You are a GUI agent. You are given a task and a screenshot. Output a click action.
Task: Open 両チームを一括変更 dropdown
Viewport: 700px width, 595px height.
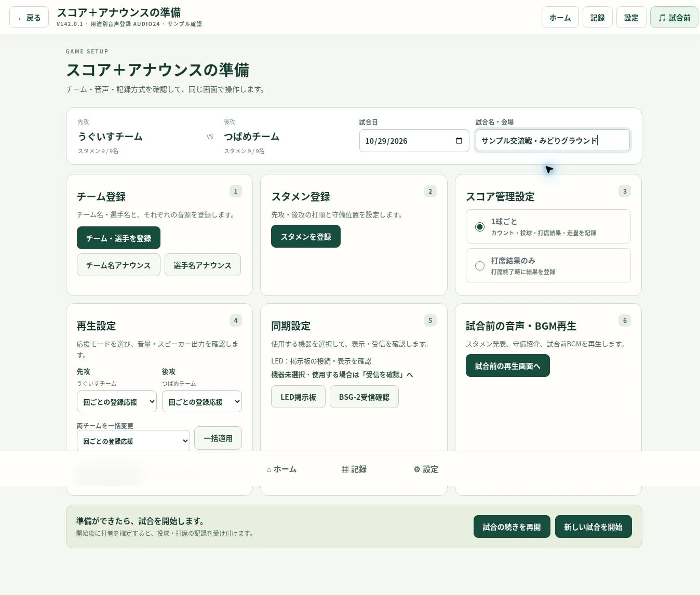[133, 441]
